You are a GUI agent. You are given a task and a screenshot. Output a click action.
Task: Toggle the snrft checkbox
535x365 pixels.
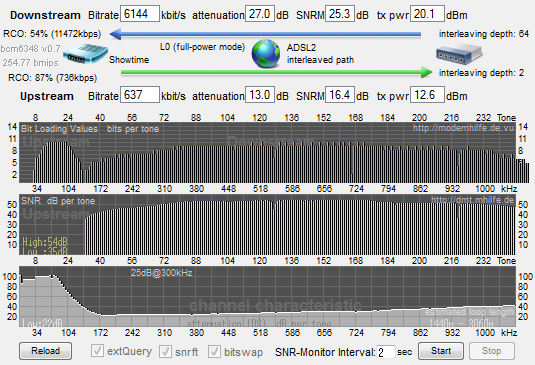[165, 351]
